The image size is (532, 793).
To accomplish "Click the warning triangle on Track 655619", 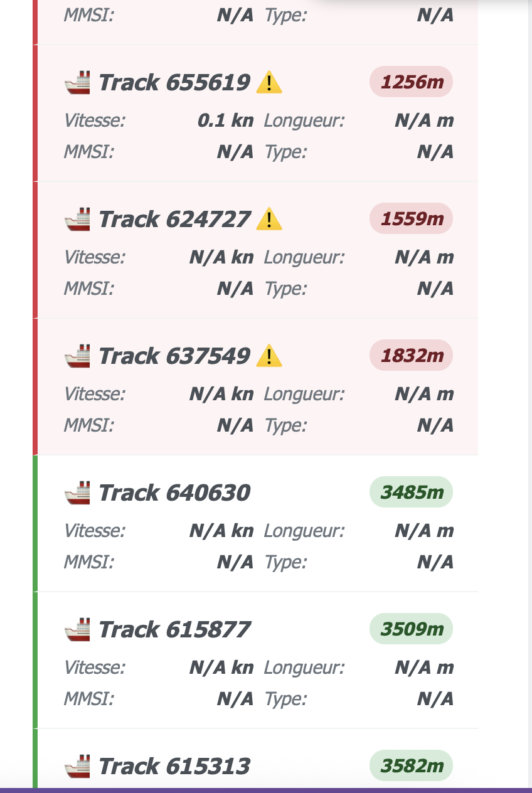I will (269, 82).
